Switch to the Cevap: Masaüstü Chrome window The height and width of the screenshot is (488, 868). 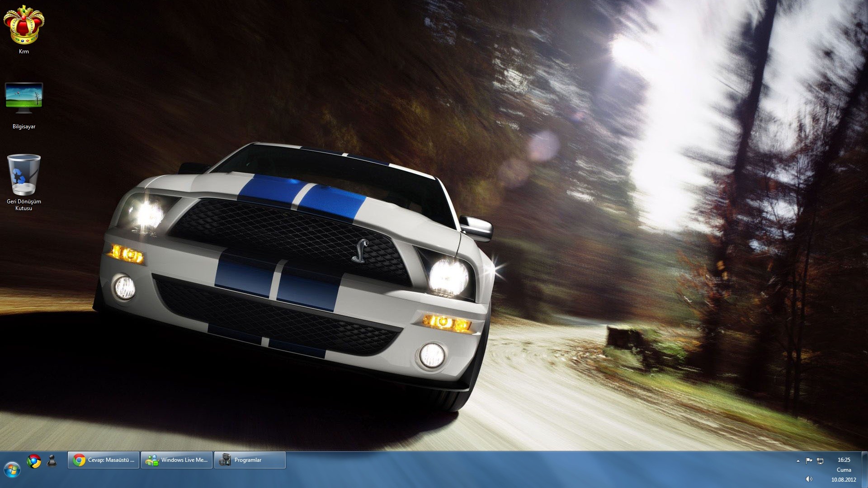coord(104,460)
